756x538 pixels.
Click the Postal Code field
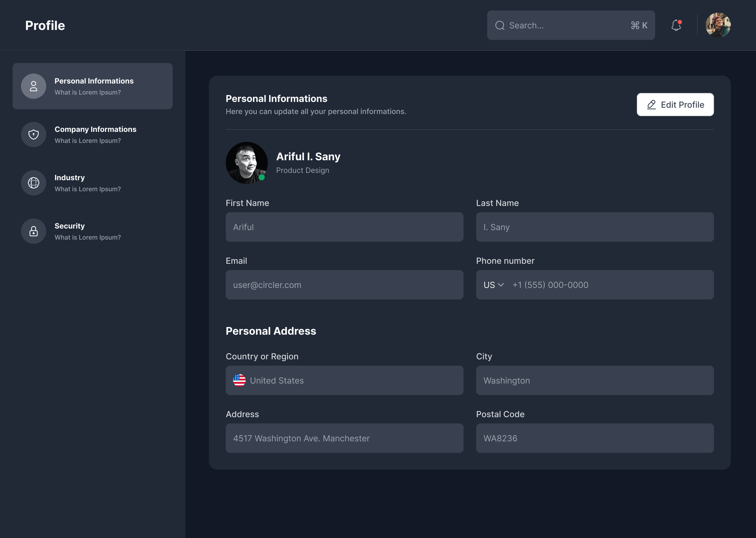[595, 438]
